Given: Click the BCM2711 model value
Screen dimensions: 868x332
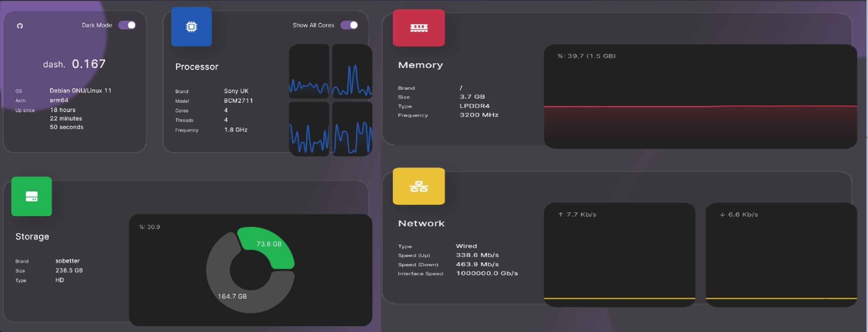Looking at the screenshot, I should 238,101.
